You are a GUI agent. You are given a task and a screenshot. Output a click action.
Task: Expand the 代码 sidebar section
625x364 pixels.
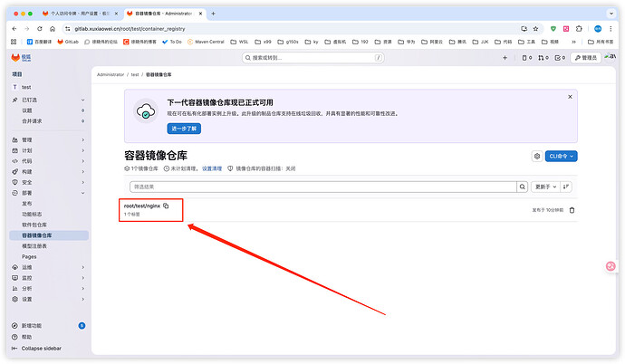[x=45, y=160]
